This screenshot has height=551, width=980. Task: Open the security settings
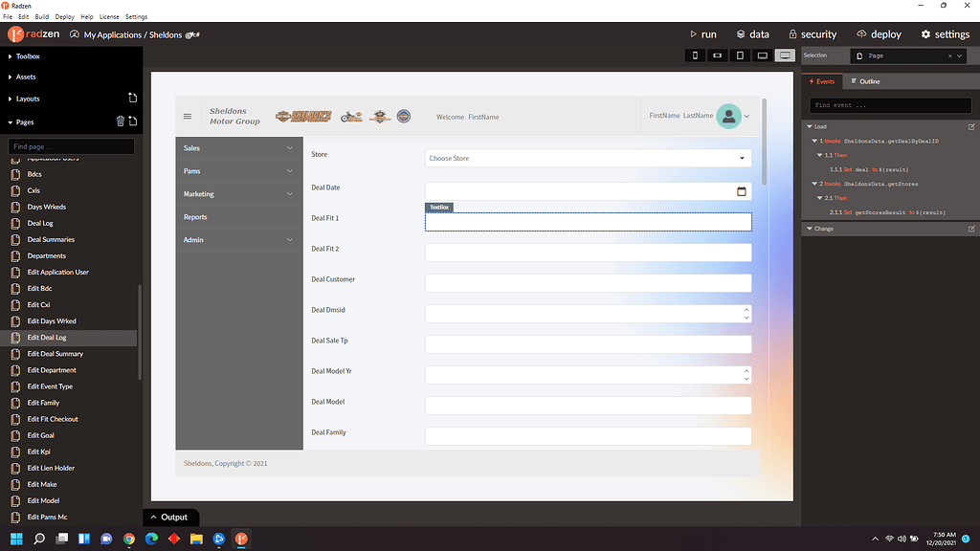813,33
